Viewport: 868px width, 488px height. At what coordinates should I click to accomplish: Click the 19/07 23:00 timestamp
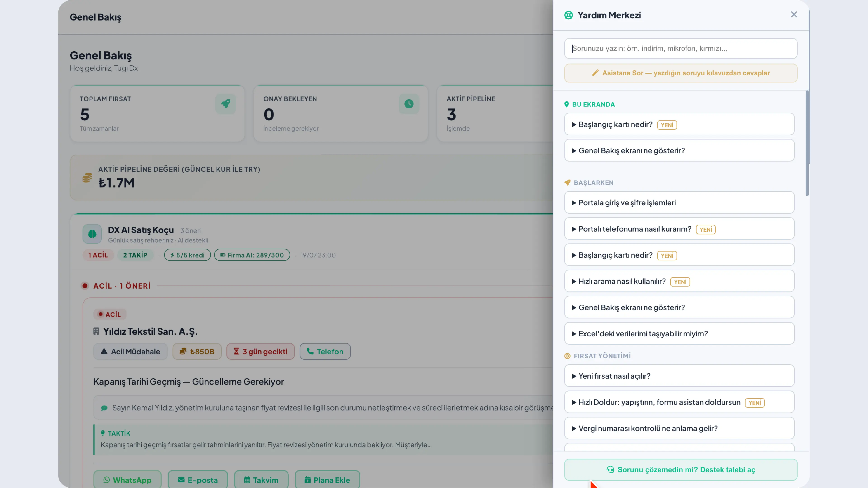tap(318, 255)
